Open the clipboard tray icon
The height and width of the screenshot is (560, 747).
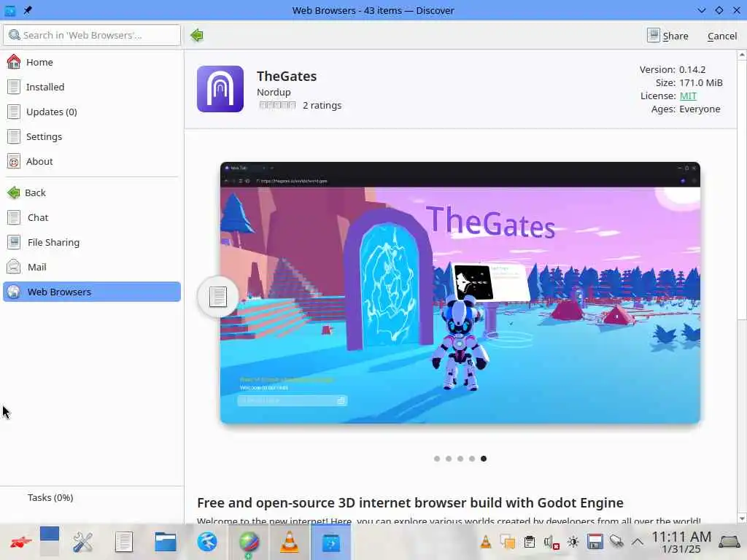(530, 542)
